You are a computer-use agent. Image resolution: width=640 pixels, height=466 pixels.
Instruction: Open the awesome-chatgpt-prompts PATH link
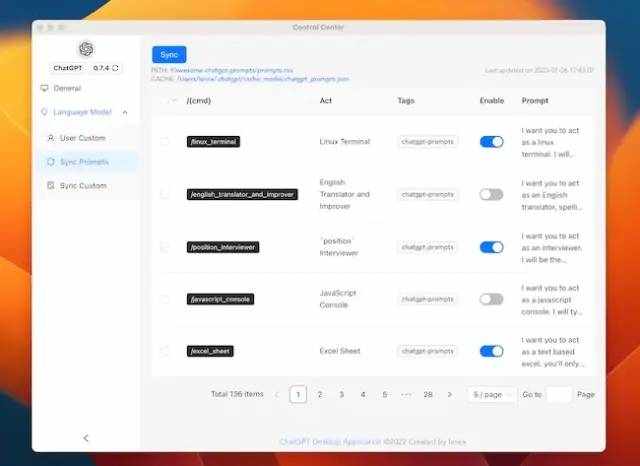point(231,70)
